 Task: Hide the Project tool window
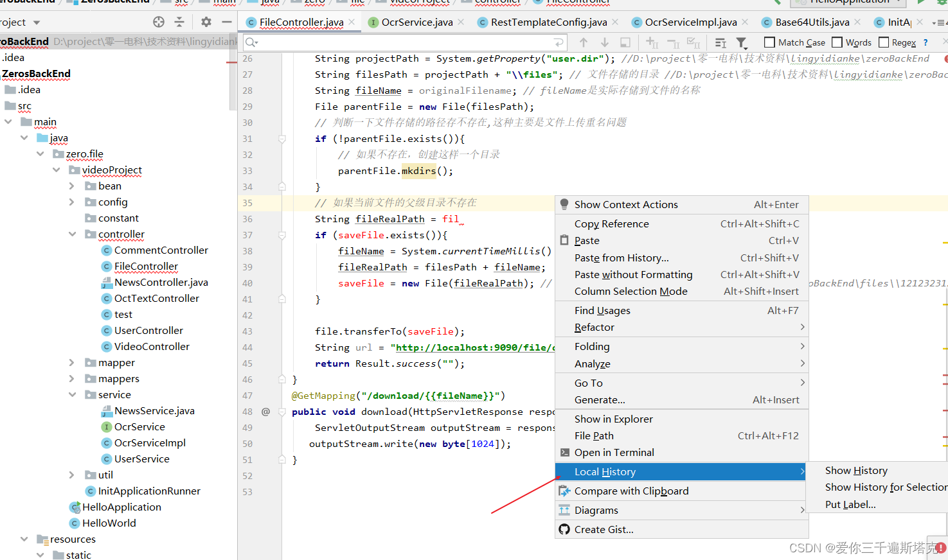click(x=226, y=22)
